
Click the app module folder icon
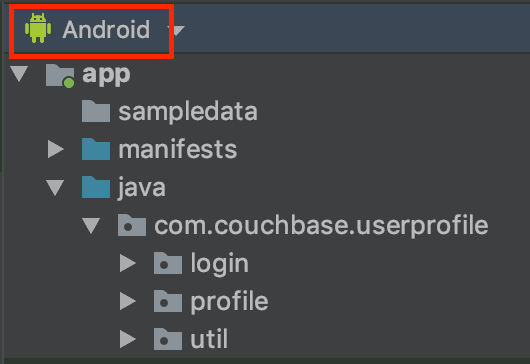tap(60, 76)
